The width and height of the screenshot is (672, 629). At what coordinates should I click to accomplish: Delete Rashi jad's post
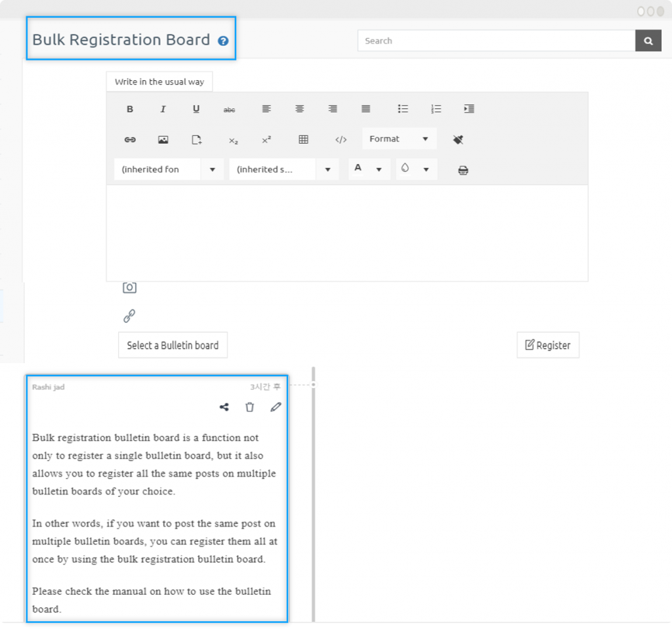tap(249, 407)
